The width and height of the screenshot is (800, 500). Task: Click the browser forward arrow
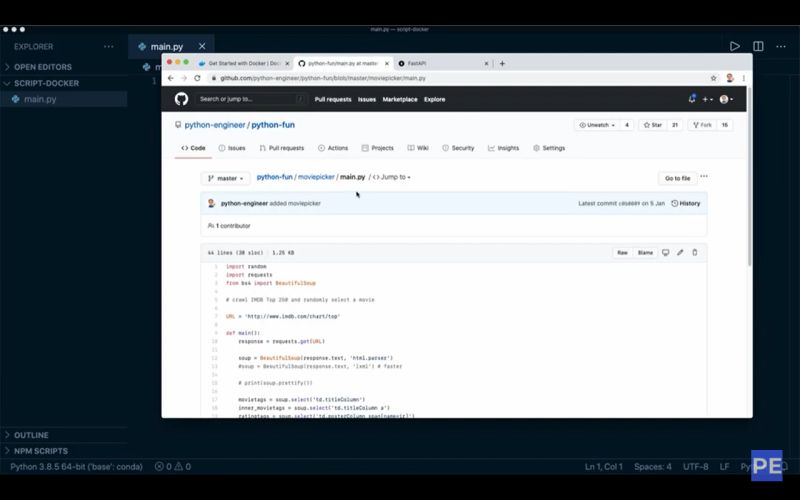[184, 78]
